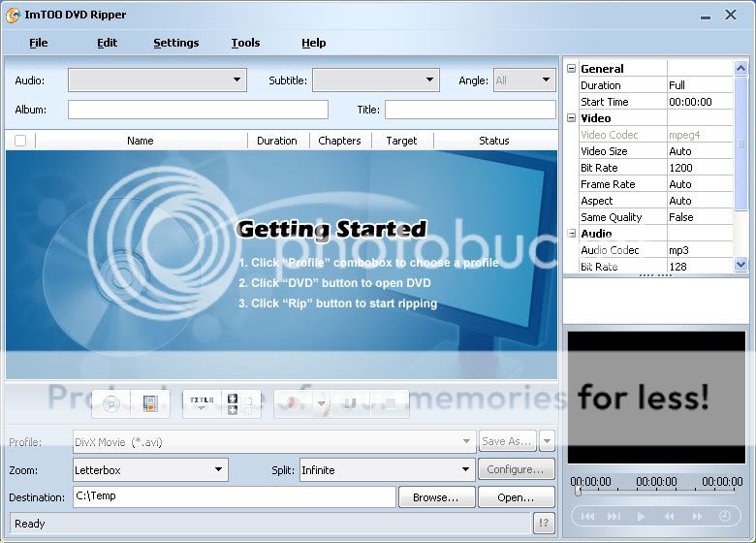The image size is (756, 543).
Task: Click the Album input field
Action: coord(198,110)
